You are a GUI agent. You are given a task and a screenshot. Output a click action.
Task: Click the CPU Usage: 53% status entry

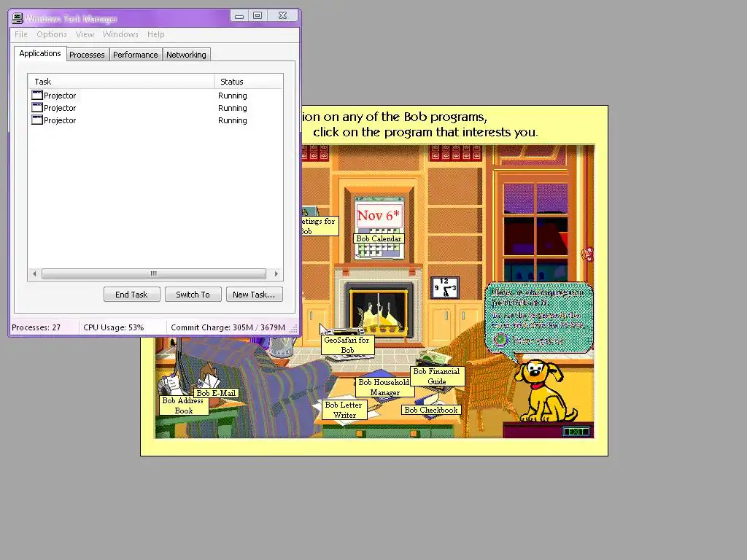click(113, 327)
